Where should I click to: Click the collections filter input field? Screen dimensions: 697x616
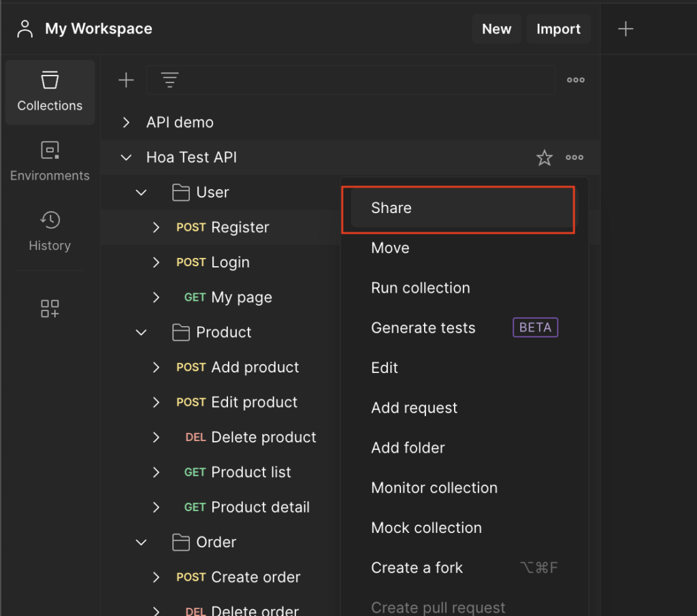[351, 80]
